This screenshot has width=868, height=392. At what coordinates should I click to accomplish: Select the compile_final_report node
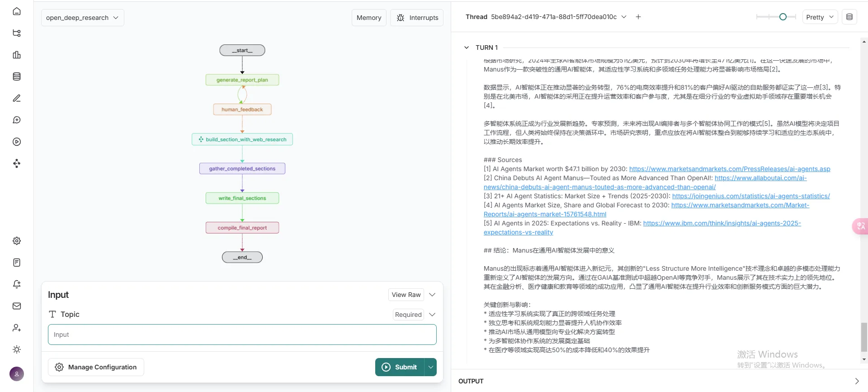(242, 228)
